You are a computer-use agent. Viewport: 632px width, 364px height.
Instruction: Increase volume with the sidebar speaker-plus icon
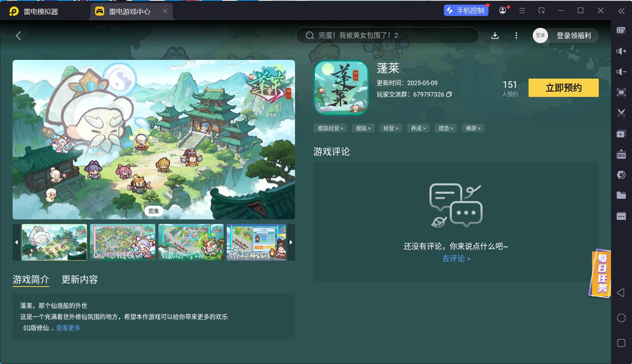click(x=621, y=51)
